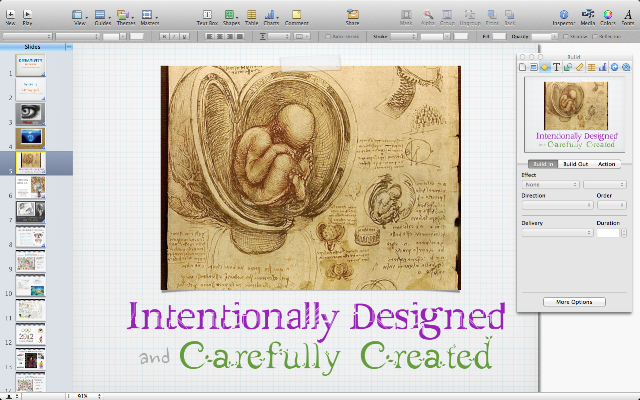
Task: Toggle the Reflection checkbox
Action: pyautogui.click(x=595, y=37)
